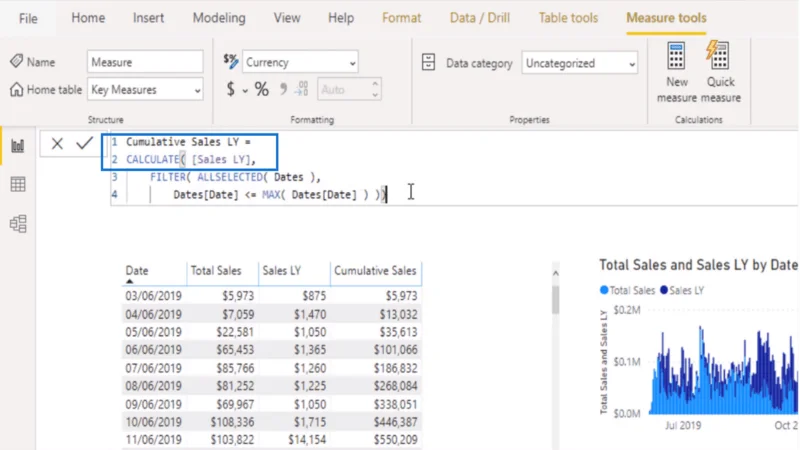
Task: Expand the dollar currency symbol dropdown arrow
Action: pos(245,91)
